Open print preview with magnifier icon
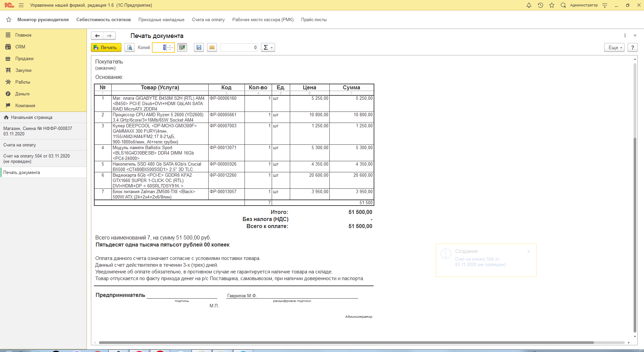Image resolution: width=644 pixels, height=352 pixels. point(129,47)
